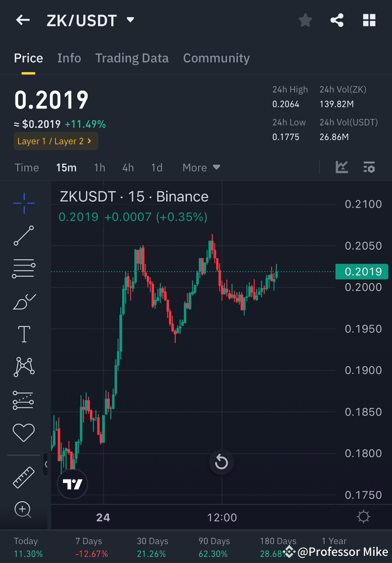Select the trend line drawing tool
Screen dimensions: 392x563
24,236
